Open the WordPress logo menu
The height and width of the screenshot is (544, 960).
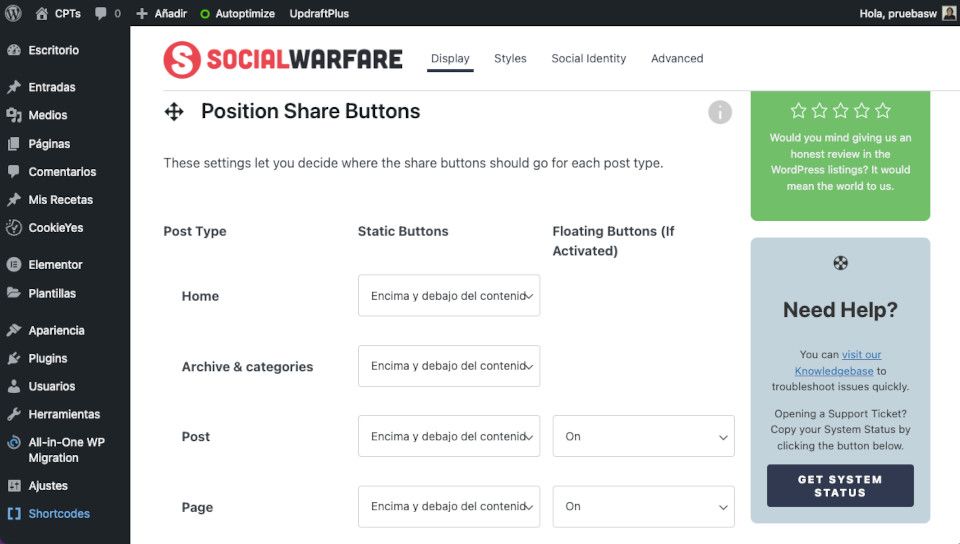(13, 13)
